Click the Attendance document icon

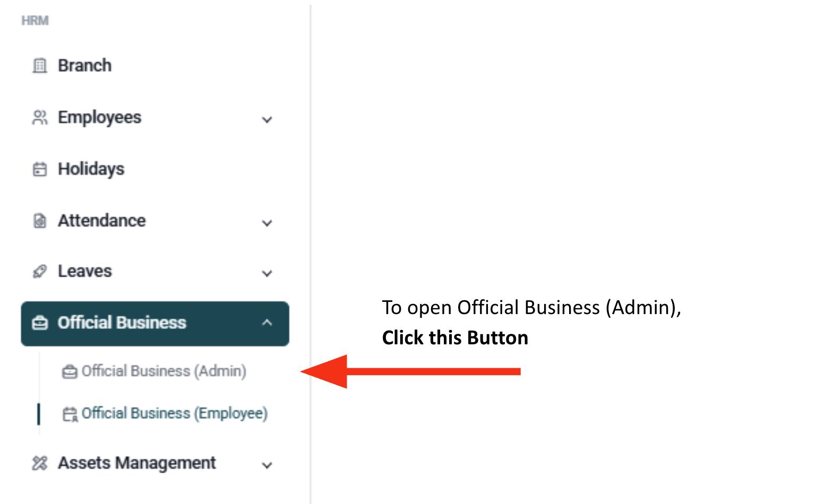pos(40,221)
